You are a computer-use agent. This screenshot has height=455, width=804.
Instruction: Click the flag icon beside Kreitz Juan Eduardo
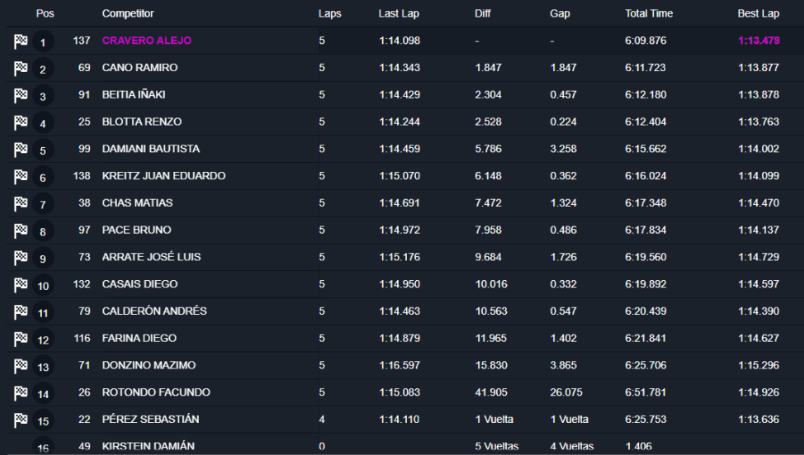point(21,177)
